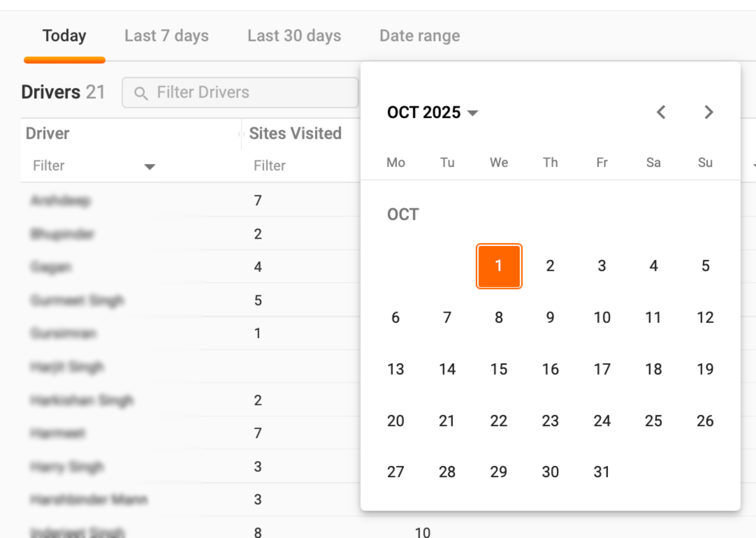This screenshot has height=538, width=756.
Task: Click the Sites Visited column header
Action: pos(295,133)
